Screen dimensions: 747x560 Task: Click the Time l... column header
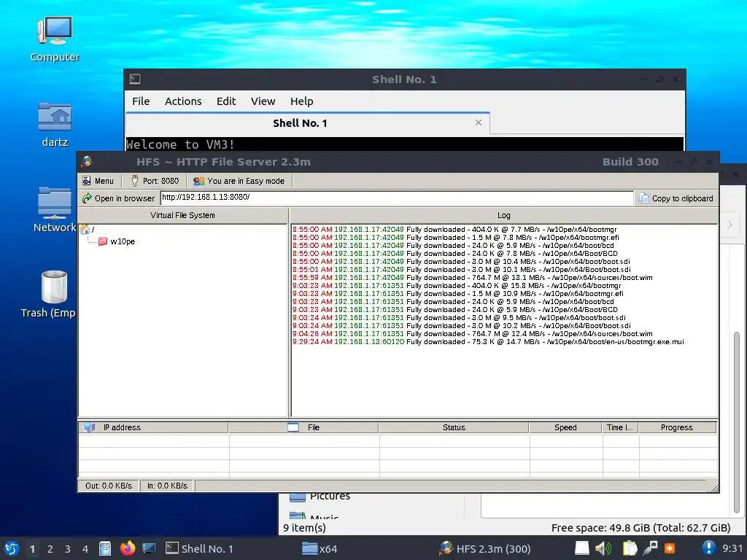(x=620, y=427)
